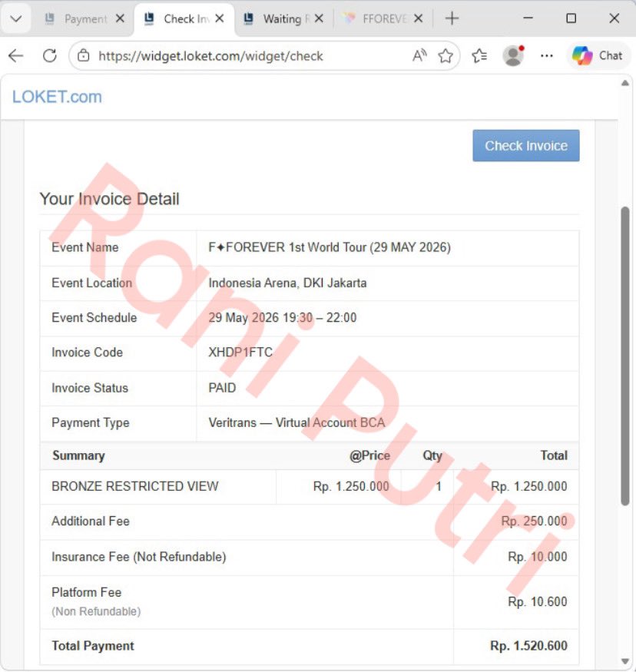The image size is (636, 672).
Task: Minimize the browser window
Action: click(528, 18)
